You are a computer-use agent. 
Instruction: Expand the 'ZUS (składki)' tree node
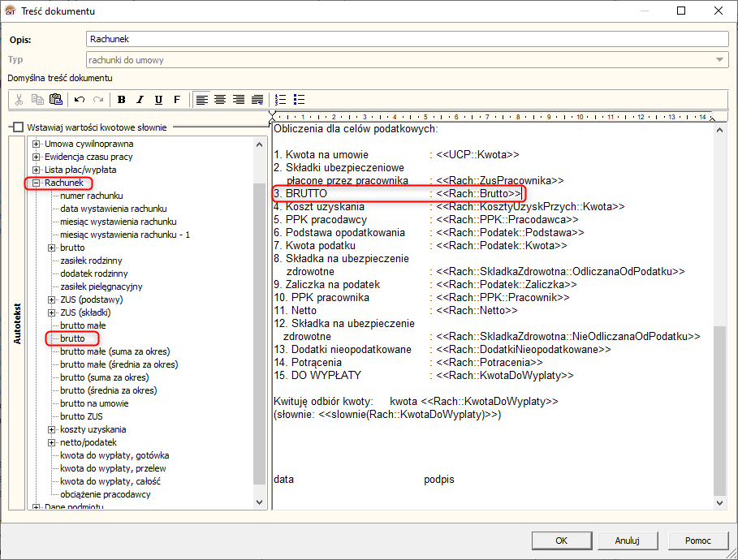tap(52, 312)
